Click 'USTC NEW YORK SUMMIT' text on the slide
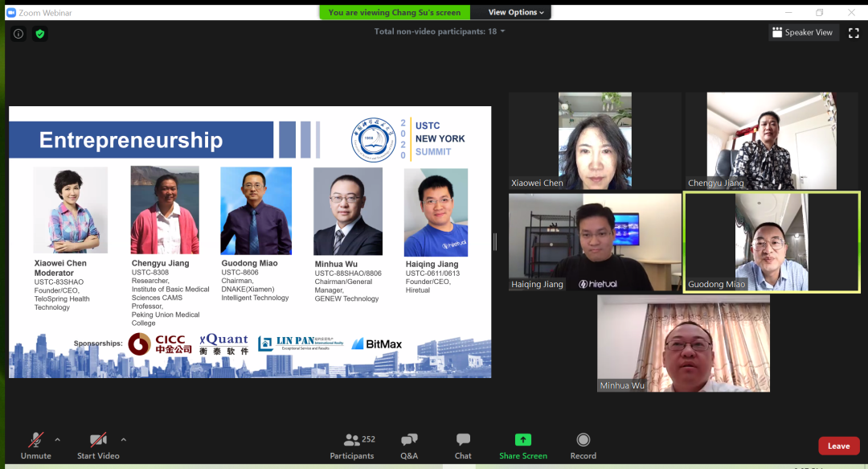868x469 pixels. coord(440,138)
